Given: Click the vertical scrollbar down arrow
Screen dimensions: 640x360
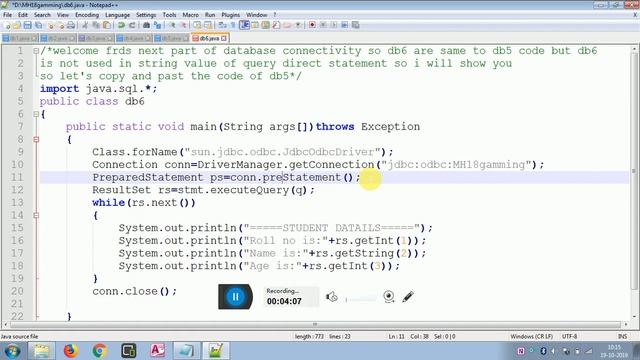Looking at the screenshot, I should point(634,317).
